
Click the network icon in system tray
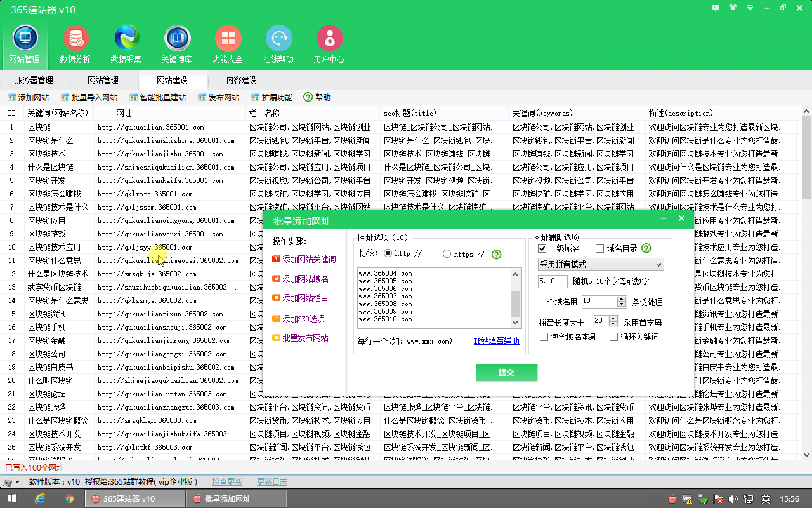749,499
